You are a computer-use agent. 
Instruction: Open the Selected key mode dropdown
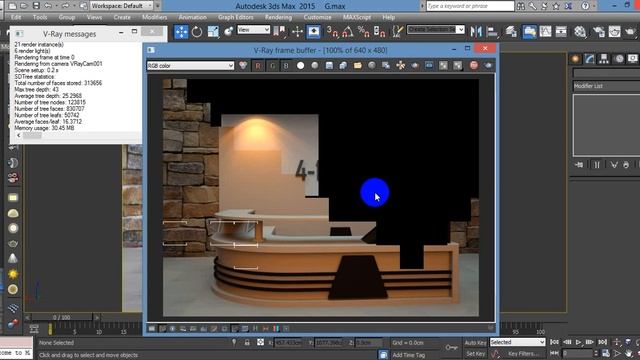[x=518, y=342]
